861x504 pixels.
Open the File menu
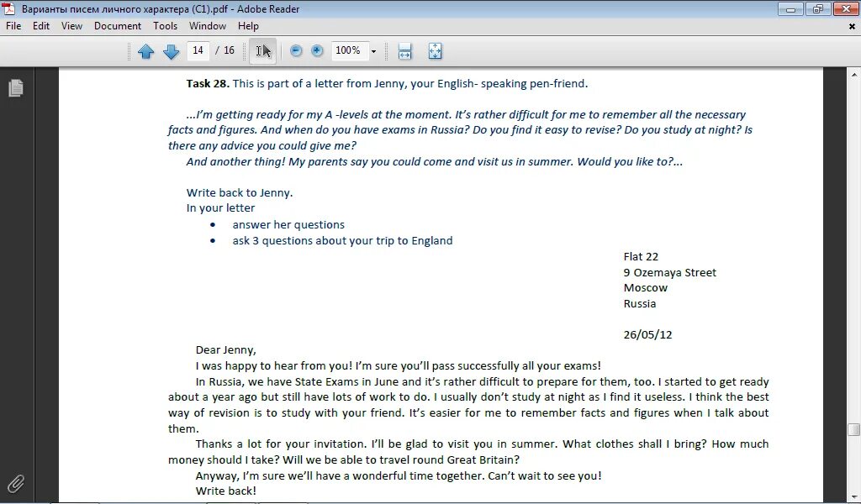click(13, 26)
